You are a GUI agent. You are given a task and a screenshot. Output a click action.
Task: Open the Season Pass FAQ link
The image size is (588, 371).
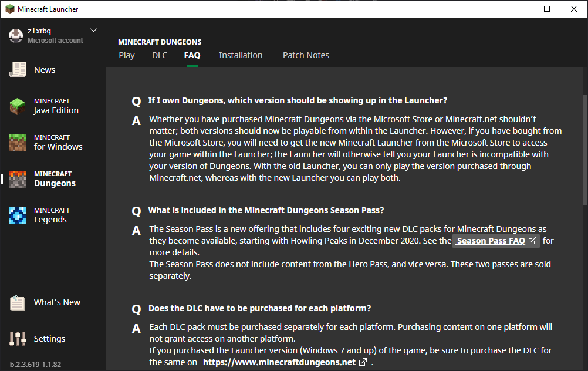click(491, 241)
